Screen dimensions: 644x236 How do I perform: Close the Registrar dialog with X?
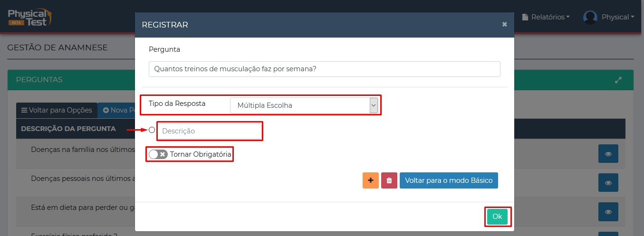[504, 25]
